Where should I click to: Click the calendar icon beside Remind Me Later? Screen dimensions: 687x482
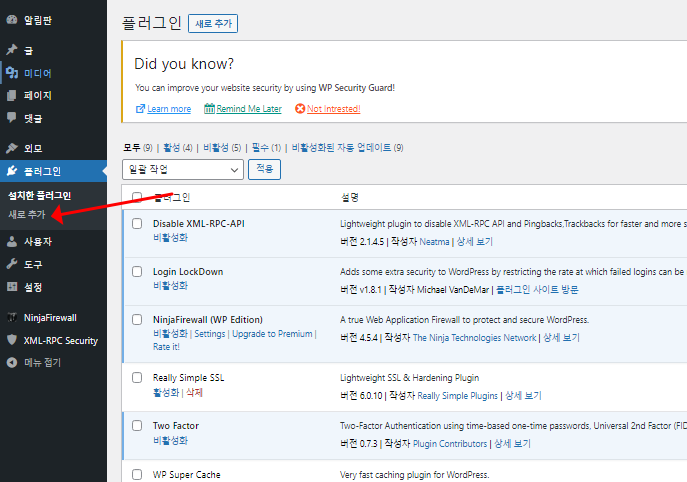[x=209, y=108]
